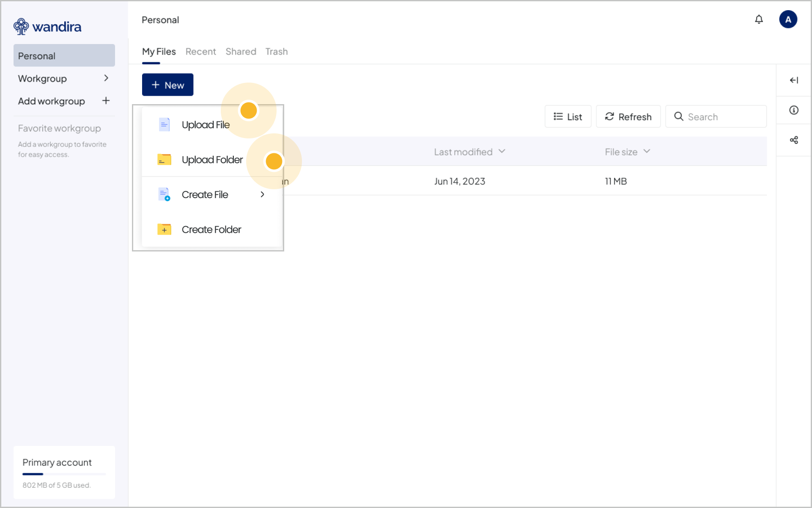The width and height of the screenshot is (812, 508).
Task: Click the plus icon beside Add workgroup
Action: coord(106,101)
